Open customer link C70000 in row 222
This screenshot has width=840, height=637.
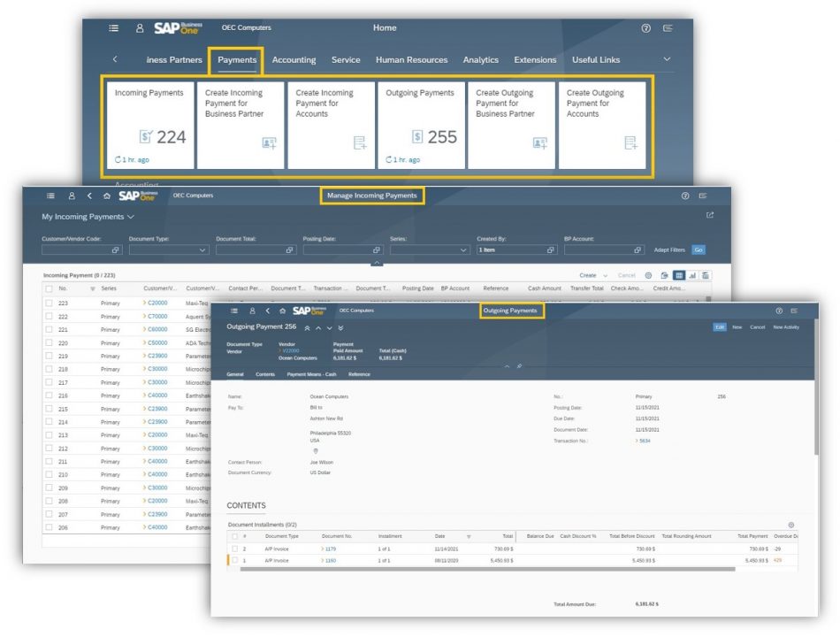pos(157,317)
